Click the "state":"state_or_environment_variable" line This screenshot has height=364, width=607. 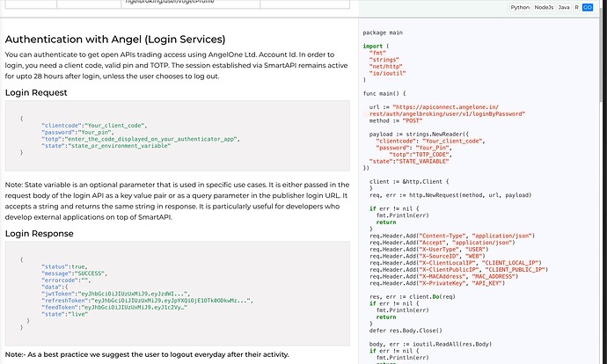coord(106,146)
